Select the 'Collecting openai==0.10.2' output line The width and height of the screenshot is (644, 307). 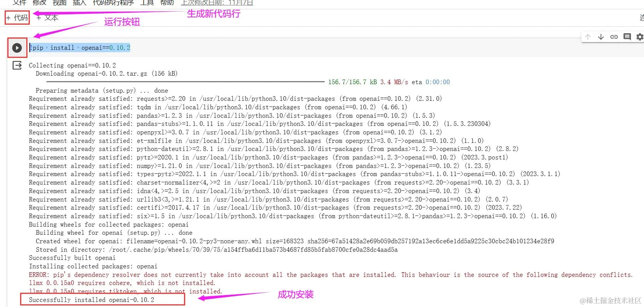point(72,65)
